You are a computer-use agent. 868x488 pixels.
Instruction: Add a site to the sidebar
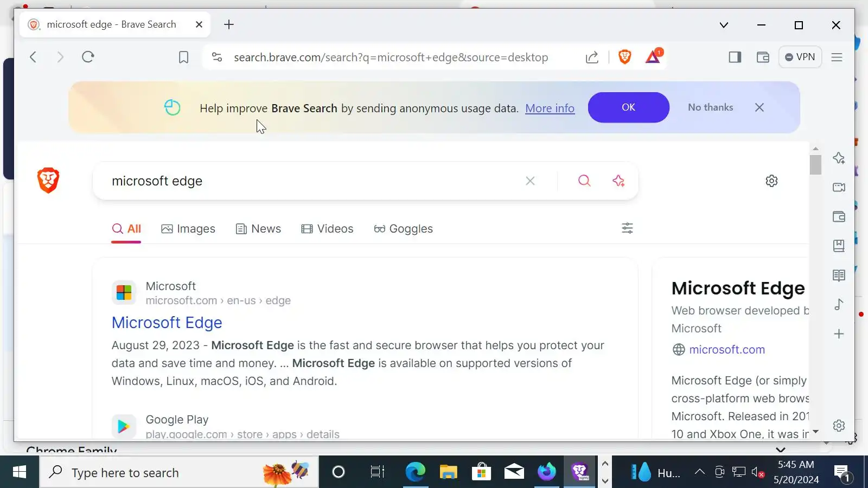coord(839,334)
